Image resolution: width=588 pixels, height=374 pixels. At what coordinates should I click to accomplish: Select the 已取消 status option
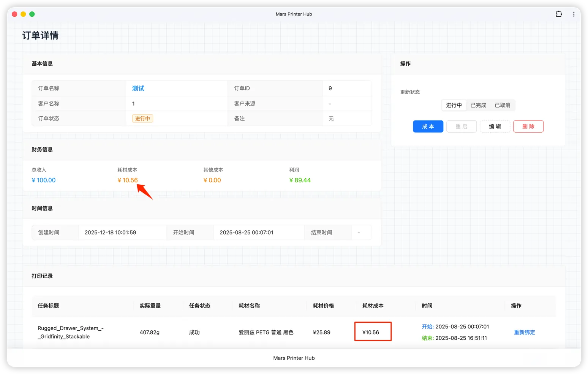pos(502,105)
